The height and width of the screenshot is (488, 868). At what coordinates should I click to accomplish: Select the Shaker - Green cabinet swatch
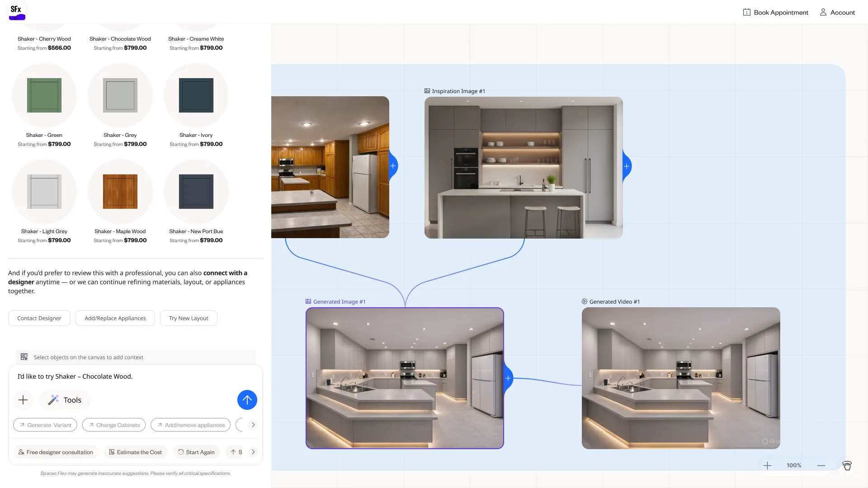coord(44,95)
